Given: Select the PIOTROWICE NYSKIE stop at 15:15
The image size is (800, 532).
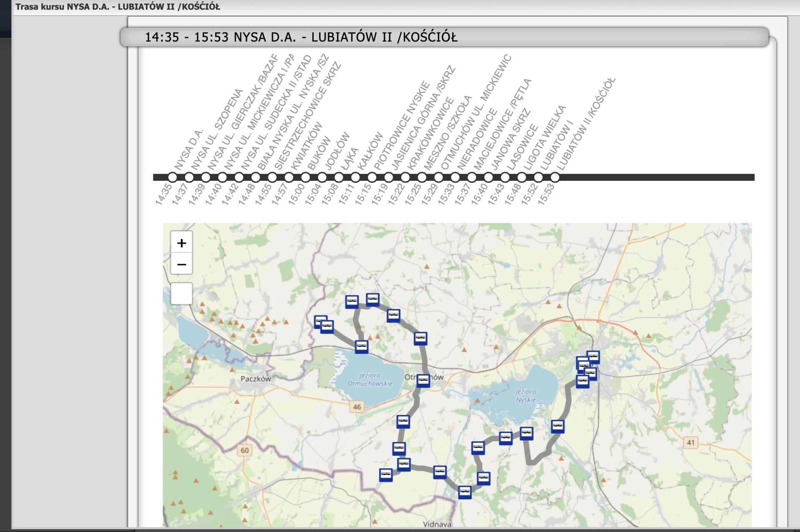Looking at the screenshot, I should 372,177.
